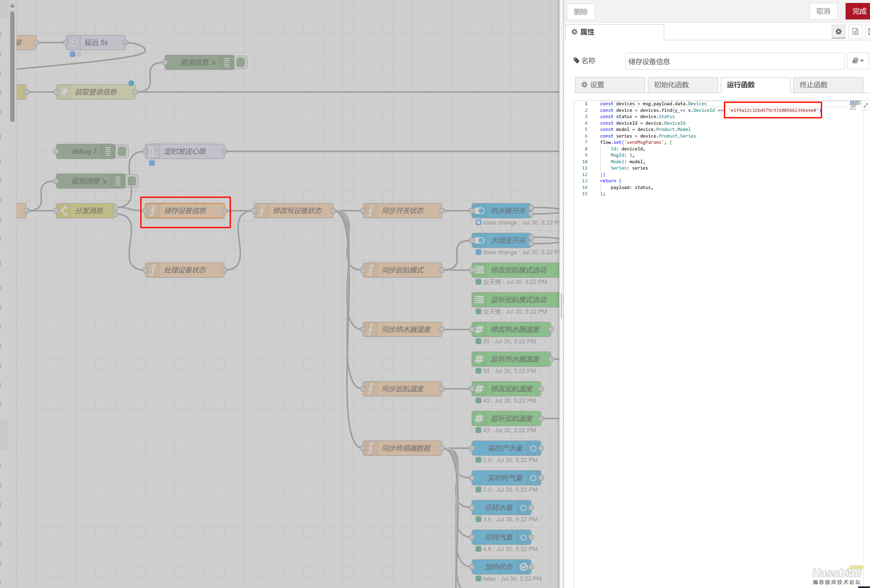Click the 定时发送心跳 trigger node icon

[x=153, y=151]
